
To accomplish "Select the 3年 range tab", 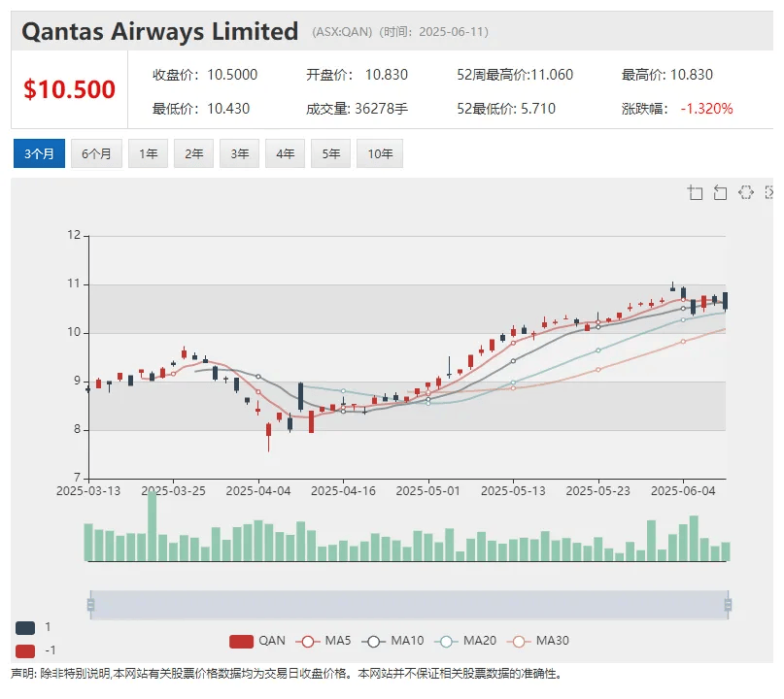I will pyautogui.click(x=240, y=153).
